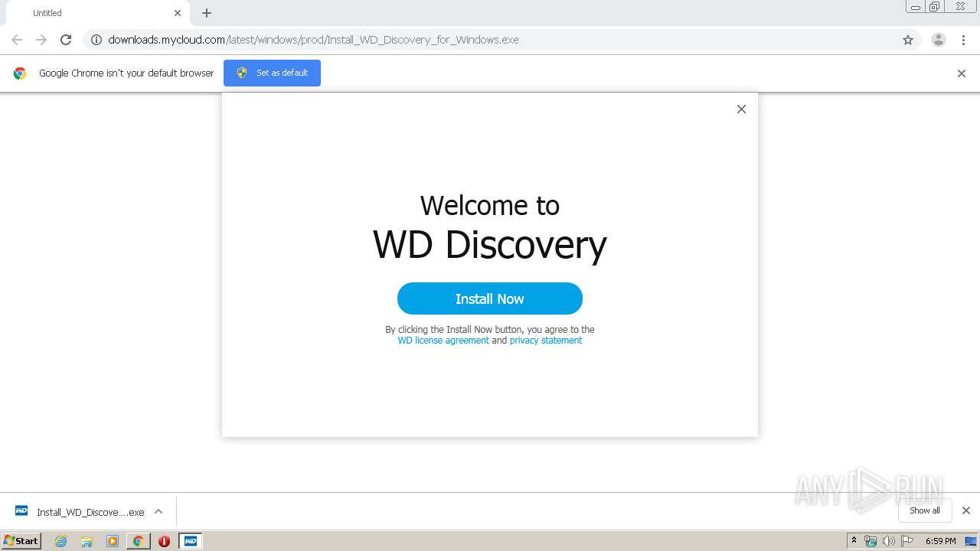The width and height of the screenshot is (980, 551).
Task: View site information icon in address bar
Action: tap(96, 40)
